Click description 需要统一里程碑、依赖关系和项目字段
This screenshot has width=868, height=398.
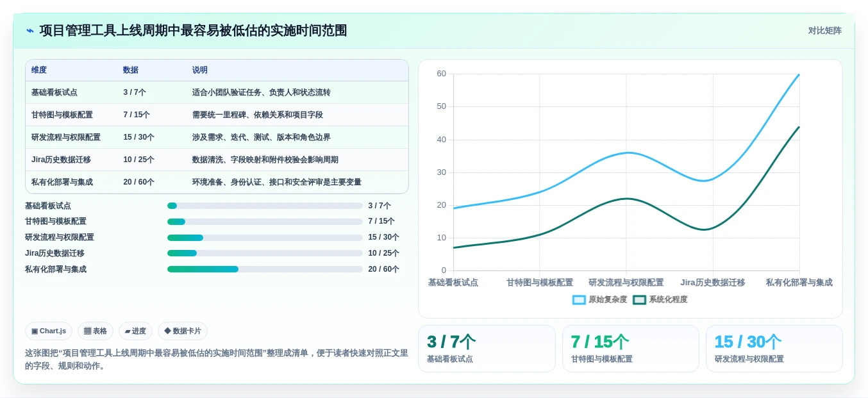[258, 115]
